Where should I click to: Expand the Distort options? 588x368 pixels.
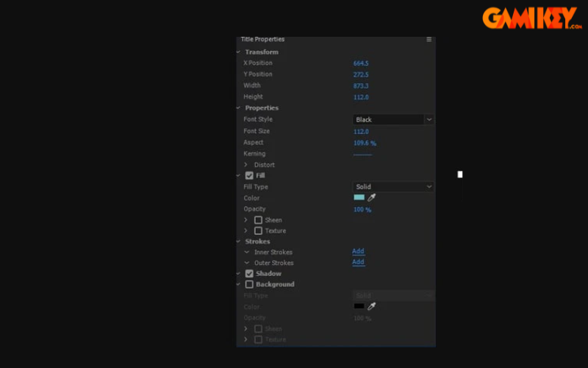246,164
